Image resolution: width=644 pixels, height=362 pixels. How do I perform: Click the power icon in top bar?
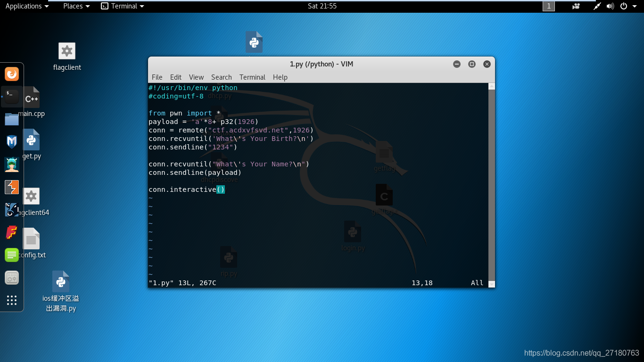624,6
